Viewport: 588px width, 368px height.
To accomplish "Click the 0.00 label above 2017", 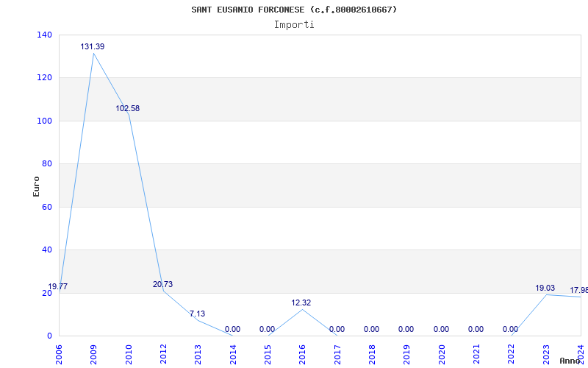I will coord(337,329).
